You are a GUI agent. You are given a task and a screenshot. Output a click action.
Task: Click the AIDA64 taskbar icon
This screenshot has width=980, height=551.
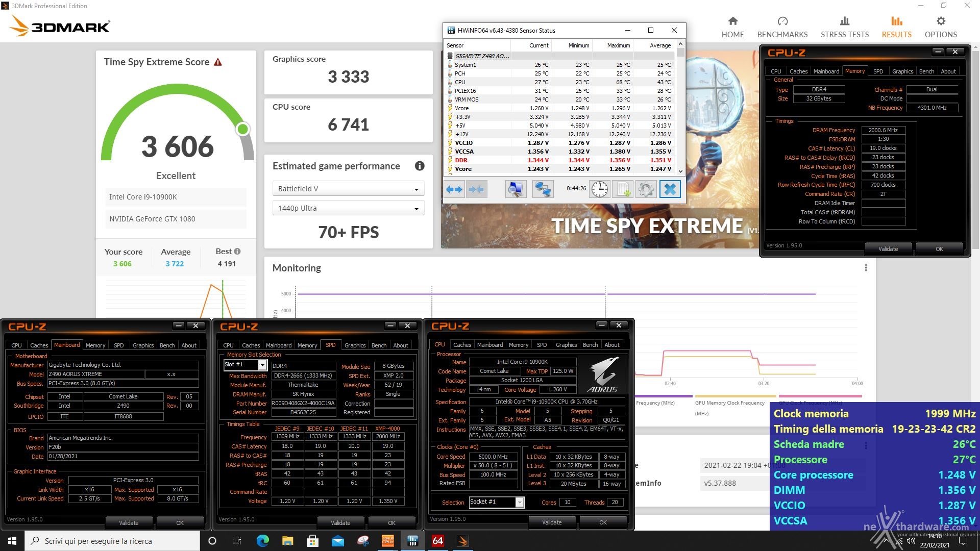point(438,541)
